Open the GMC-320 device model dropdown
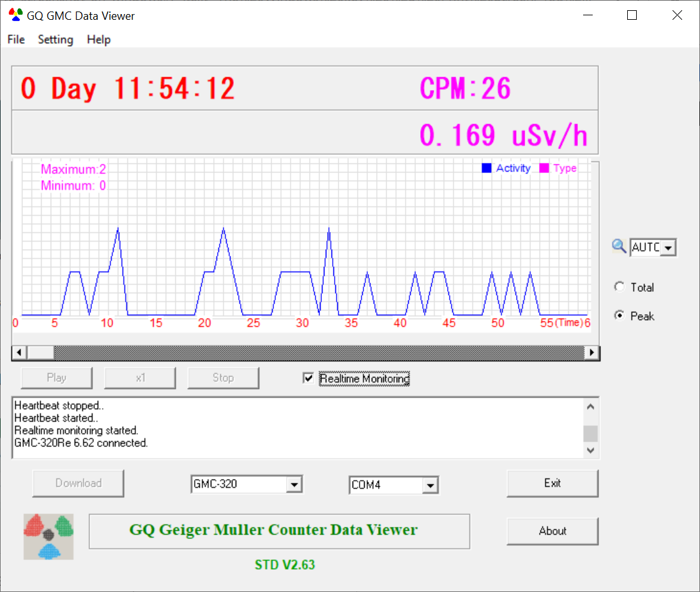700x592 pixels. pos(294,485)
